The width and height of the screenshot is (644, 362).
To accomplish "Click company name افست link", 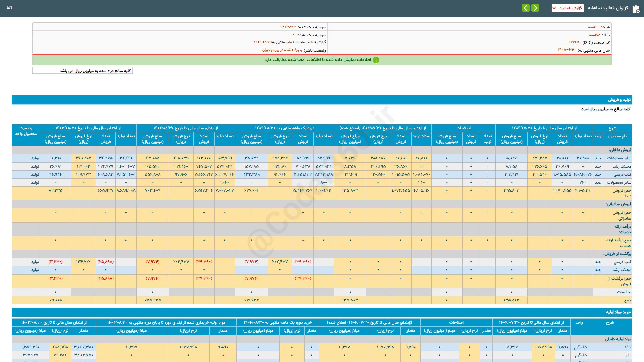I will coord(592,27).
